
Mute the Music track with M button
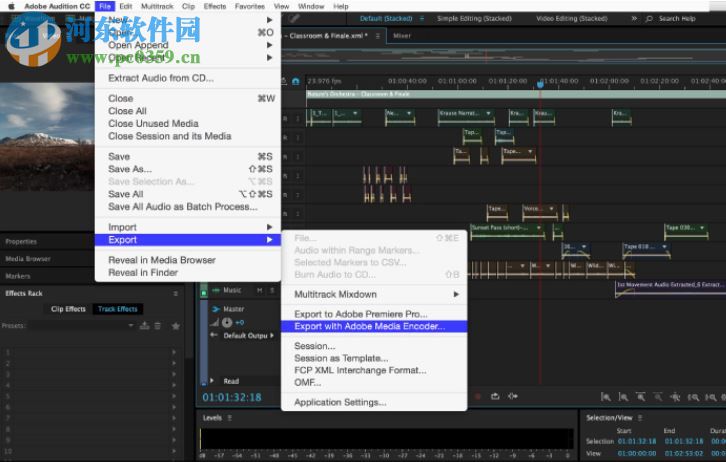[260, 290]
